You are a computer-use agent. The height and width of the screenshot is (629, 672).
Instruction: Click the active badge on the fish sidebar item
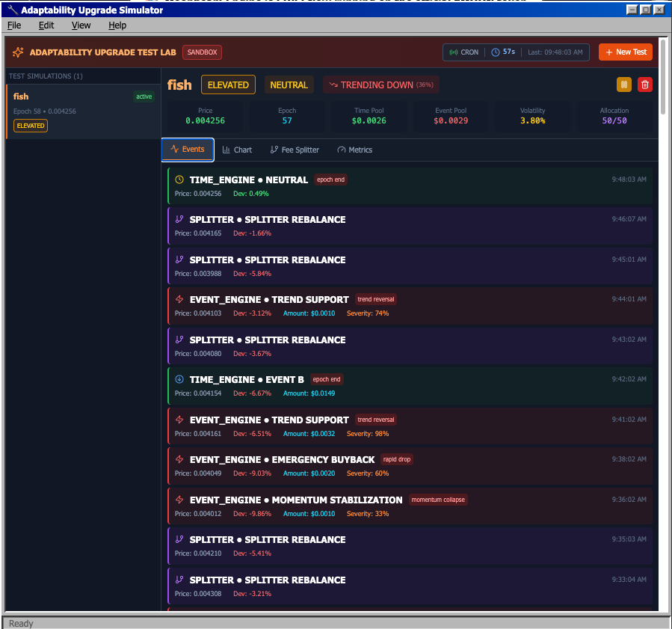pyautogui.click(x=144, y=96)
